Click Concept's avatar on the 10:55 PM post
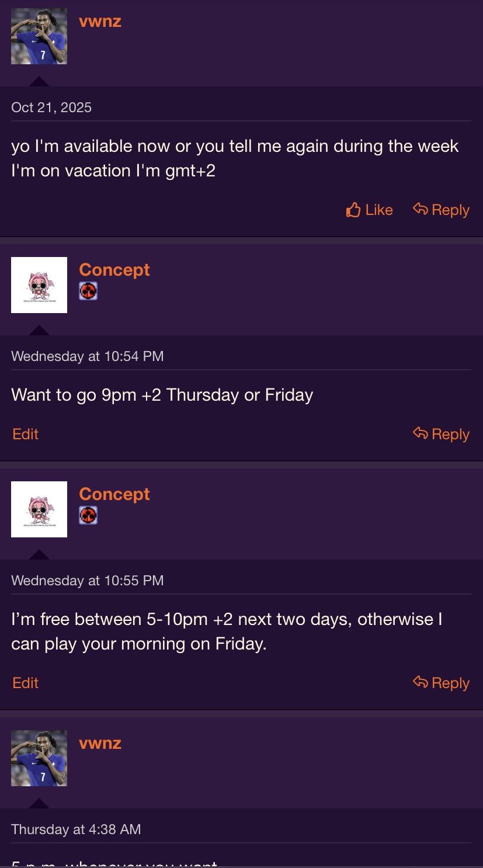This screenshot has height=868, width=483. click(x=39, y=509)
